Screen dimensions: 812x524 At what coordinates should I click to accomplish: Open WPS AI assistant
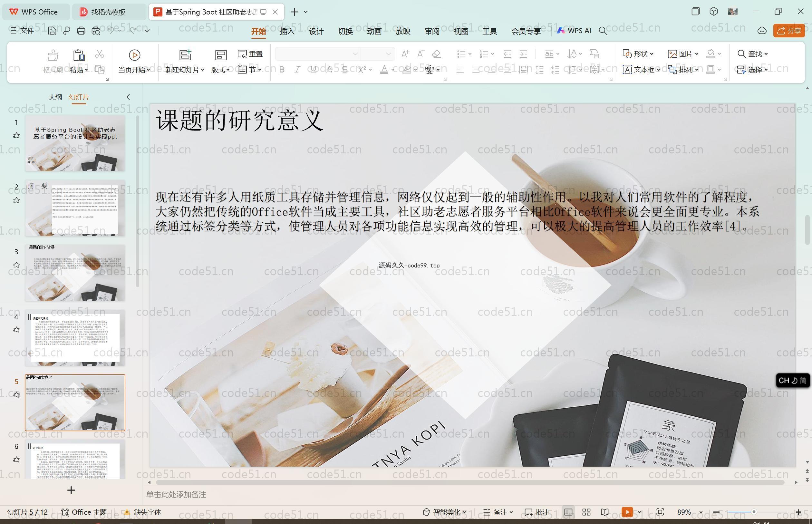coord(574,31)
